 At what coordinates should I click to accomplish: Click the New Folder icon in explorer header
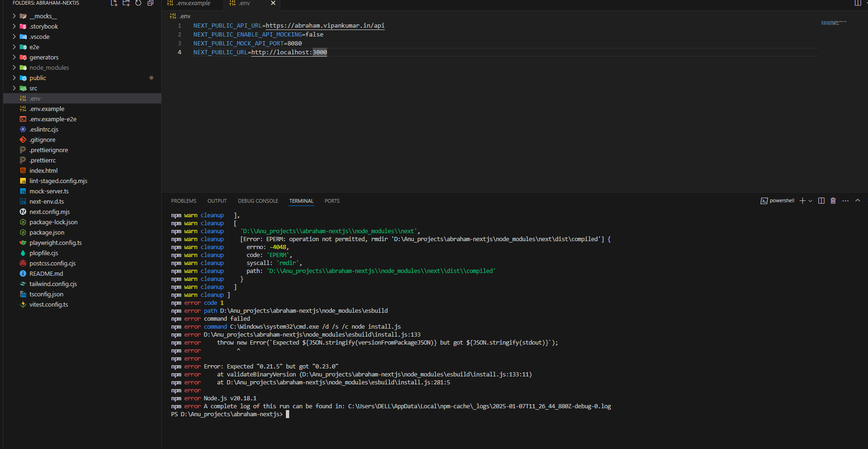click(x=126, y=3)
